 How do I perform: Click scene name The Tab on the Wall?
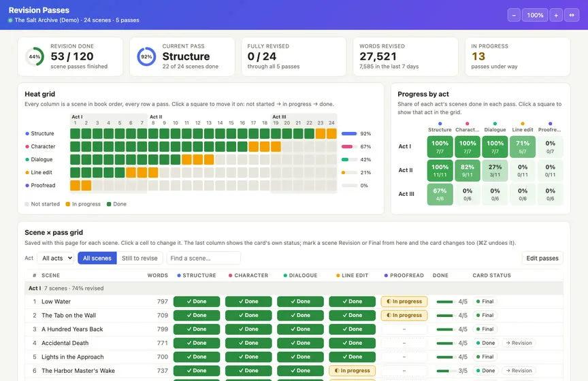(69, 316)
